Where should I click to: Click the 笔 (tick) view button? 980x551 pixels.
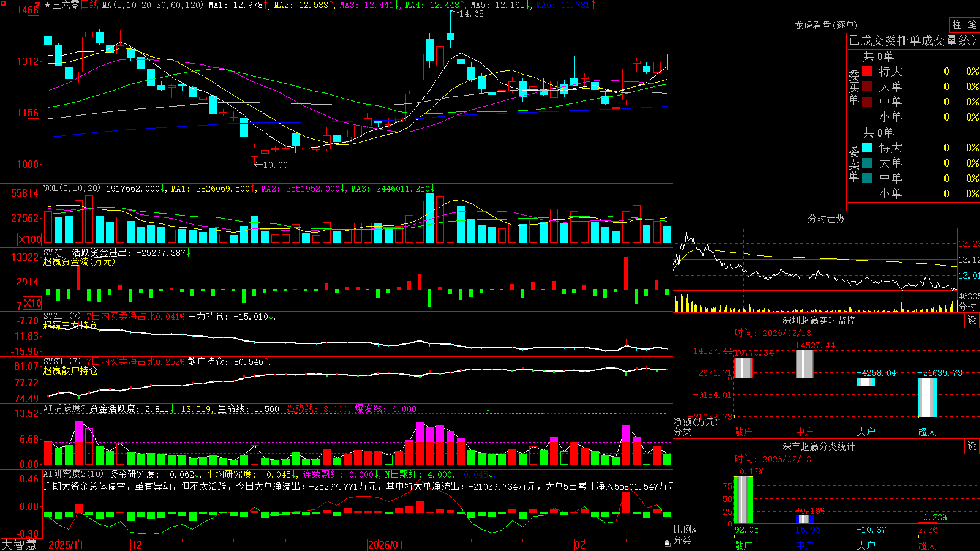(972, 25)
